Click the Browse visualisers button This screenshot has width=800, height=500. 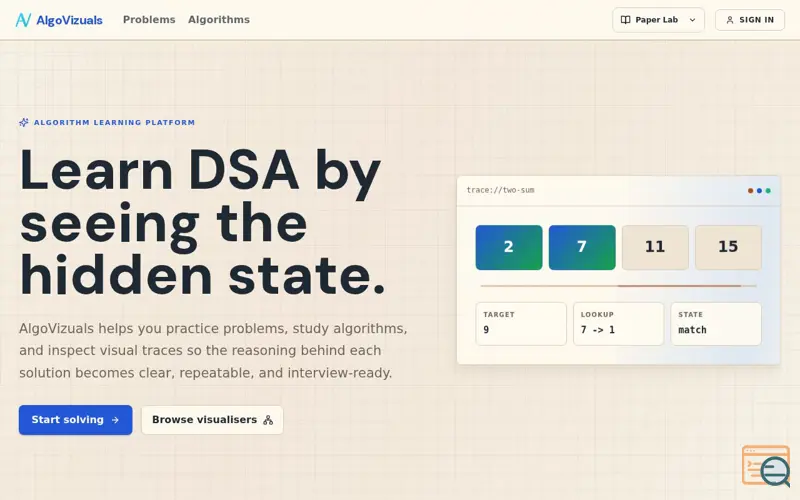point(212,420)
